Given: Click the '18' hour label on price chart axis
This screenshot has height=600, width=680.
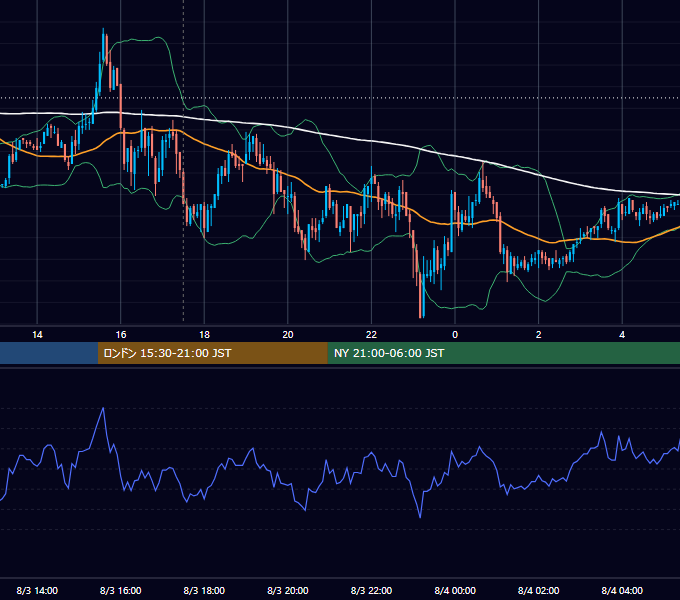Looking at the screenshot, I should coord(204,335).
